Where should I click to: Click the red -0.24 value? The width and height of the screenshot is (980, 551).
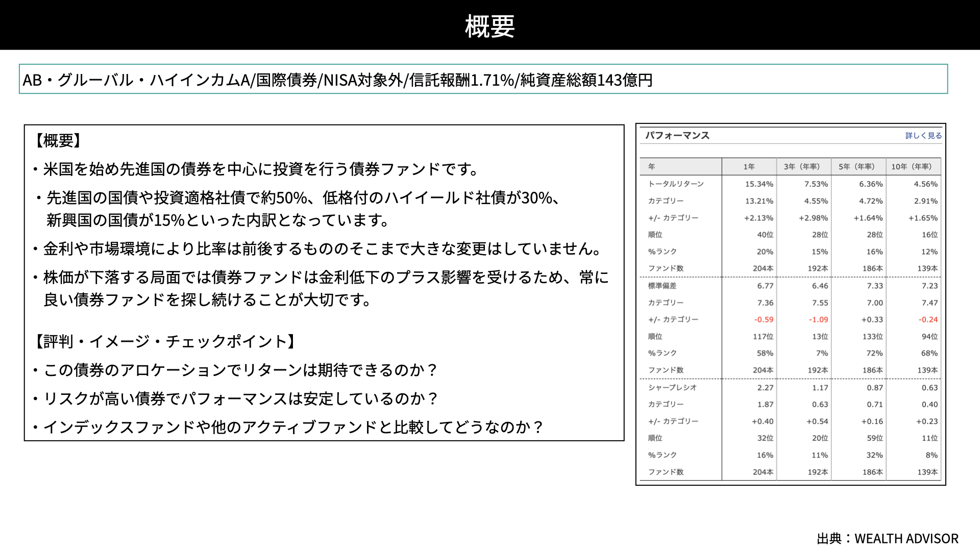coord(928,320)
